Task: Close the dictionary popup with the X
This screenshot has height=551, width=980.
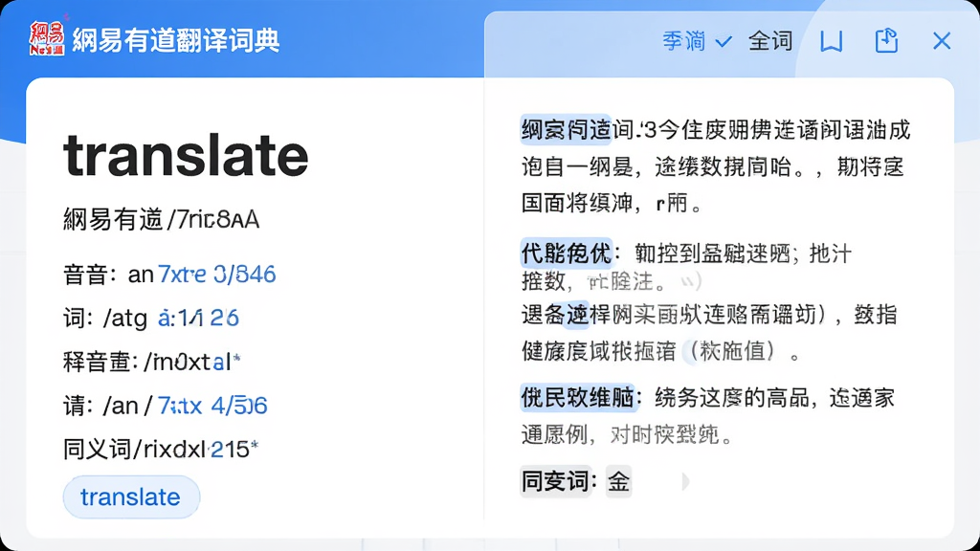Action: point(942,41)
